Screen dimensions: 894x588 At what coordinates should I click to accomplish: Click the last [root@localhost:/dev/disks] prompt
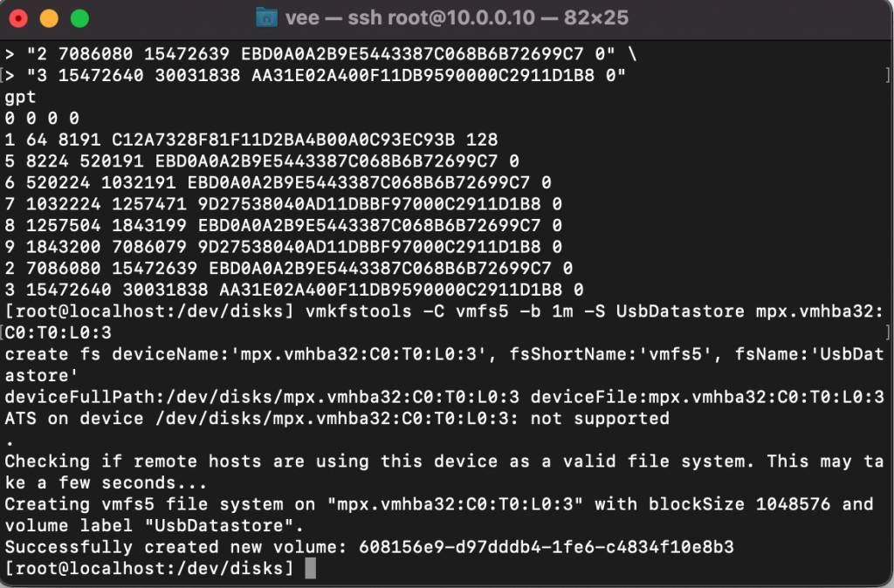tap(149, 568)
